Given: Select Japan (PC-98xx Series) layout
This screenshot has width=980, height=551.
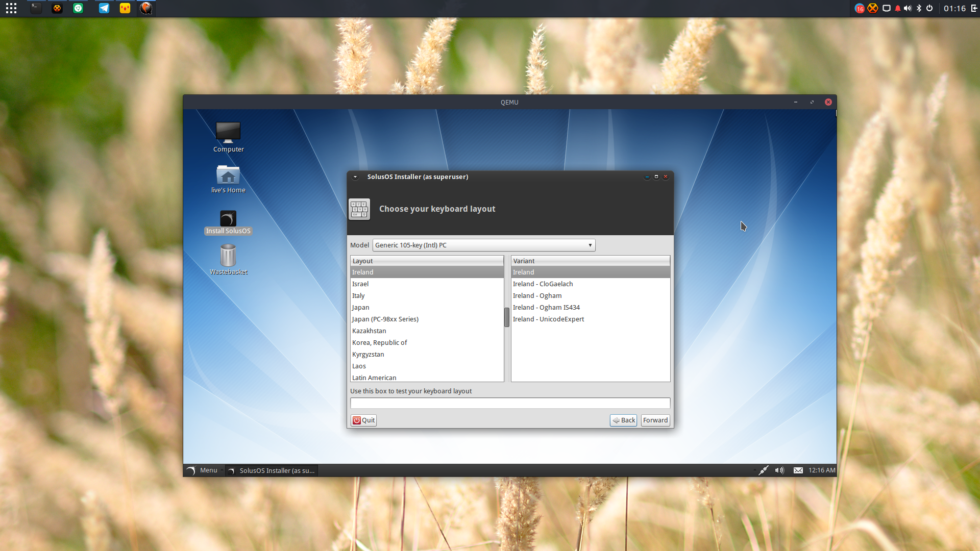Looking at the screenshot, I should pyautogui.click(x=427, y=319).
